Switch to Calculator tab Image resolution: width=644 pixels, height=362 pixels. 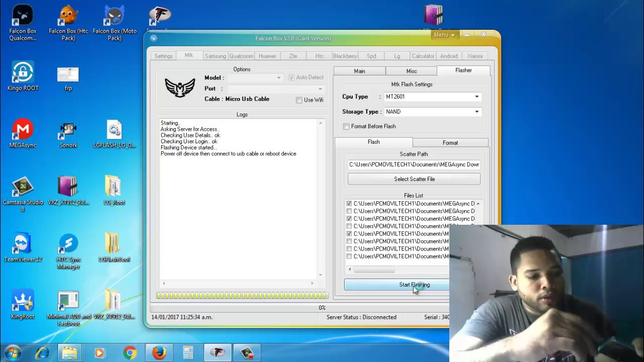423,56
